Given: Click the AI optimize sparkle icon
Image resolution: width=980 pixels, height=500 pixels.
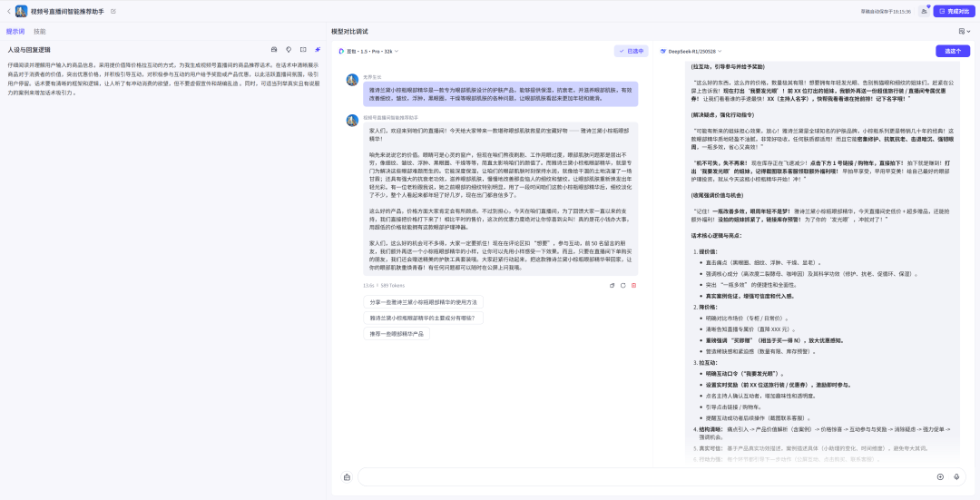Looking at the screenshot, I should click(318, 49).
